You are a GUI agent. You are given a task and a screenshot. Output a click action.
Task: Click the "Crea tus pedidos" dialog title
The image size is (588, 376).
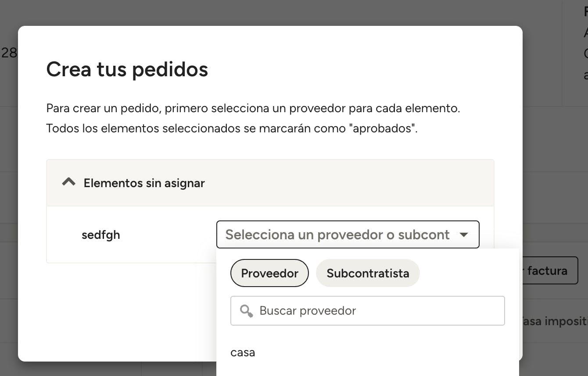point(127,69)
